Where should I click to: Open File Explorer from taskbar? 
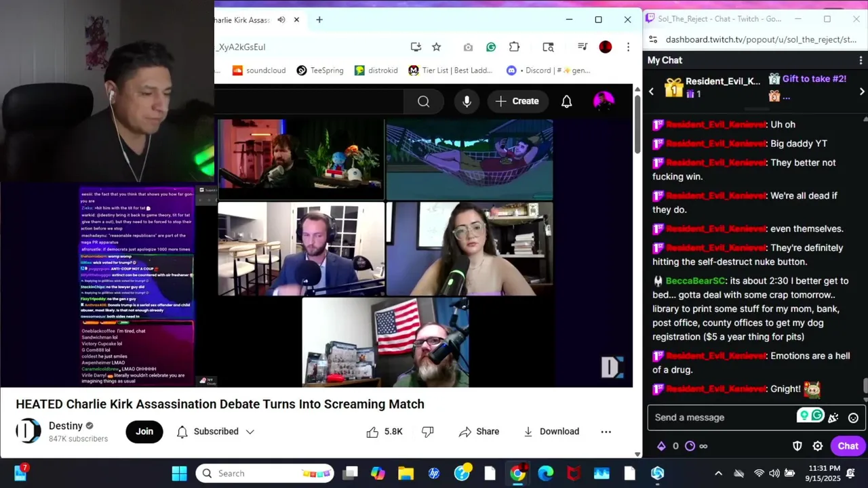406,473
